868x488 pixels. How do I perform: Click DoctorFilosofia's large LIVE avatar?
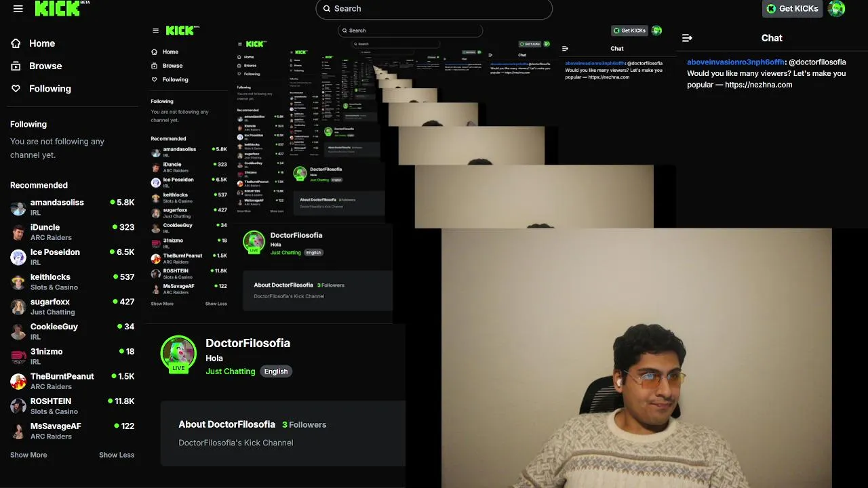(178, 354)
